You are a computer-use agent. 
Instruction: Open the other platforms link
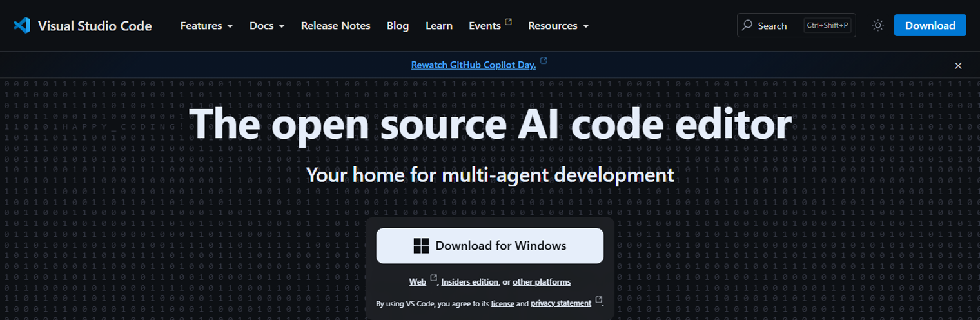point(542,282)
